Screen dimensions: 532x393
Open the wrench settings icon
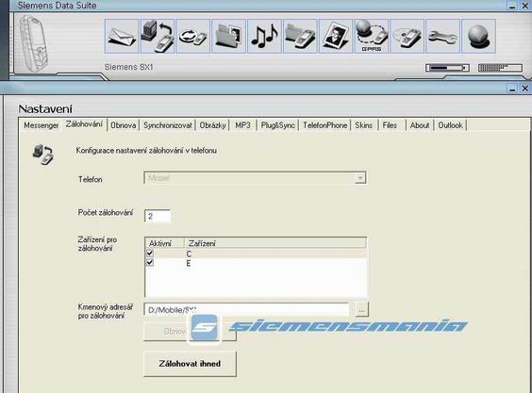(x=442, y=36)
